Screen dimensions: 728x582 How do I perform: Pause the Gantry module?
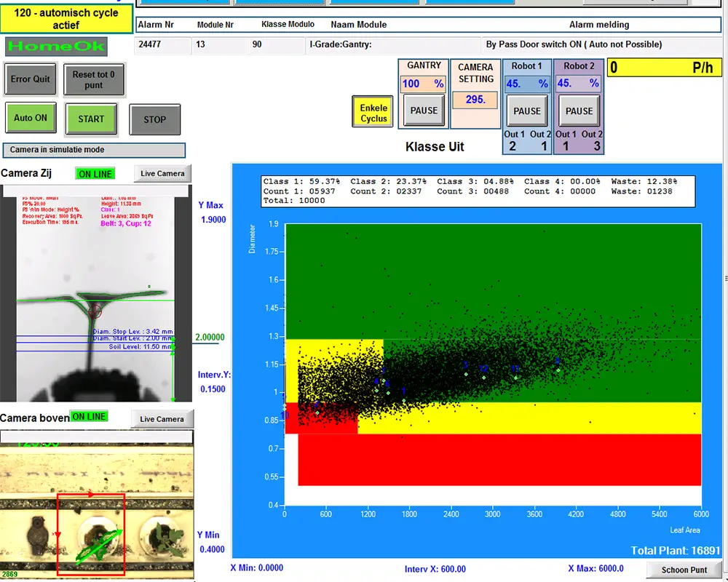[424, 111]
